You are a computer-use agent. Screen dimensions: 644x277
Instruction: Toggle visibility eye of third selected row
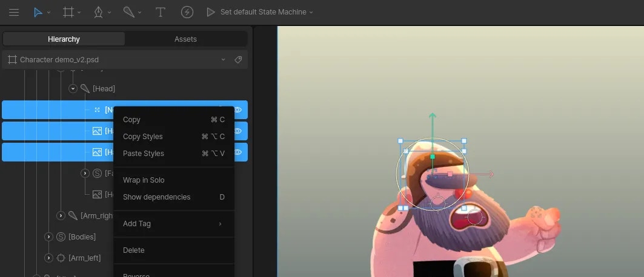tap(238, 152)
